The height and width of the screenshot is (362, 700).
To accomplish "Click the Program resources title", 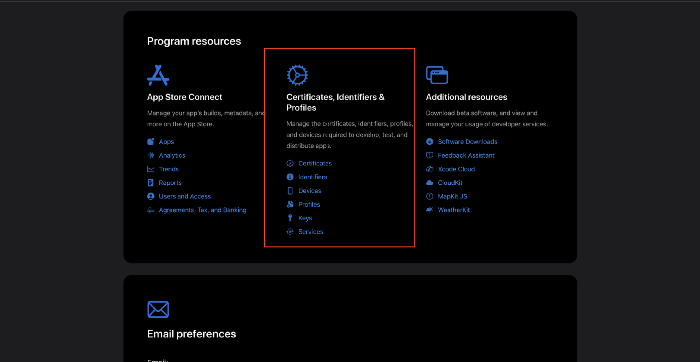I will point(194,41).
